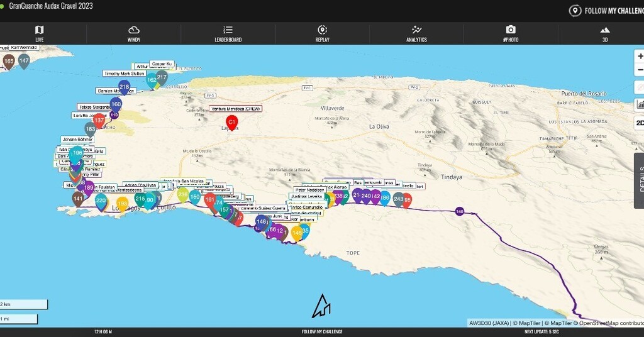Image resolution: width=644 pixels, height=337 pixels.
Task: Show the elevation profile chart
Action: tap(640, 104)
